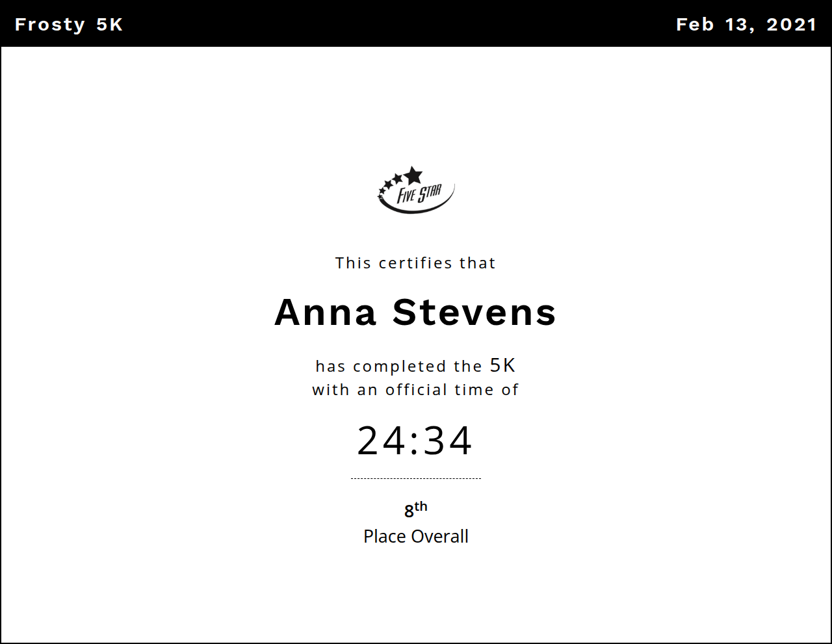Click the month Feb in the header date

[x=695, y=25]
